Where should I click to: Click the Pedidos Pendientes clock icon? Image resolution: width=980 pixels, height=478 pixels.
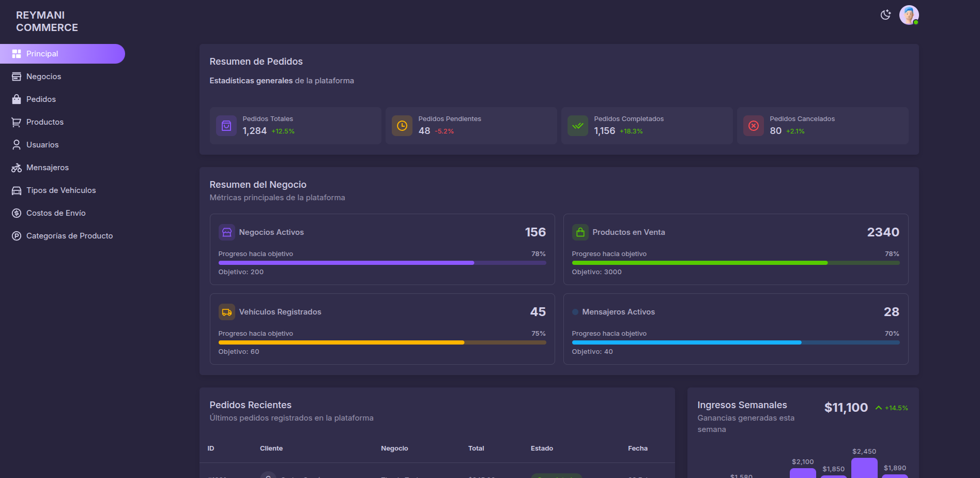402,126
